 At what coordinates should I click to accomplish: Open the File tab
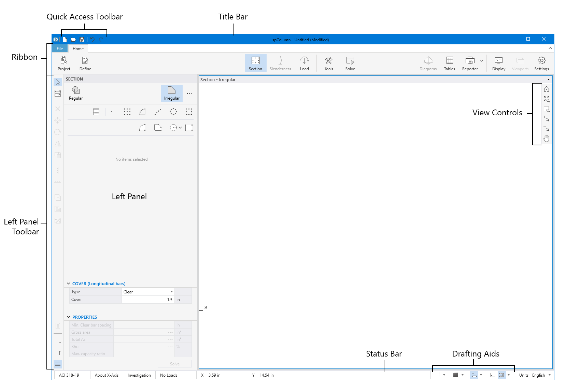click(60, 49)
